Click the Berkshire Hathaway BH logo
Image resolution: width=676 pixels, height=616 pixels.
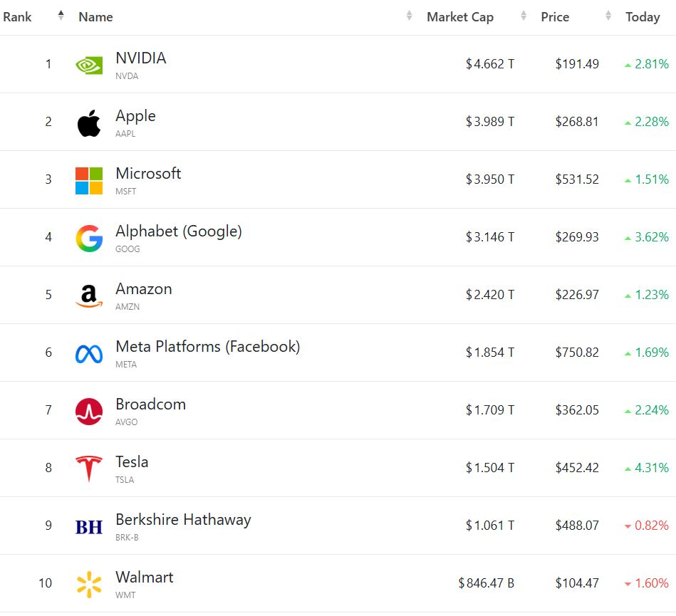coord(89,527)
